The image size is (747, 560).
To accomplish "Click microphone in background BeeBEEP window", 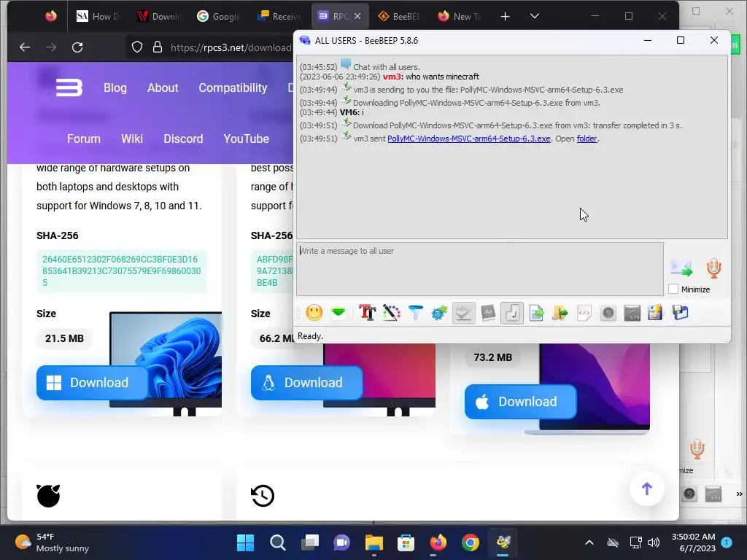I will [x=697, y=448].
